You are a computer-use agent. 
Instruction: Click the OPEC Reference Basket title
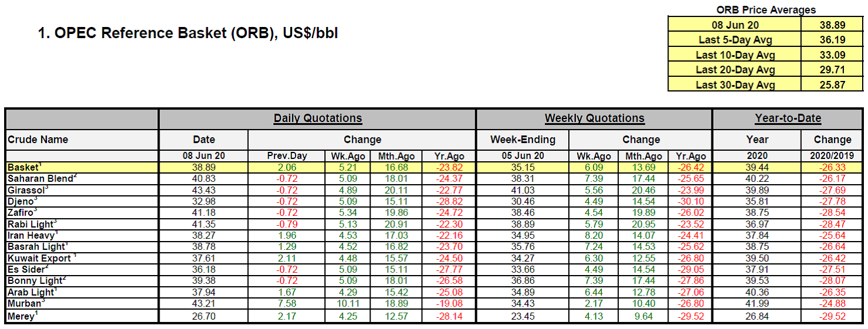coord(188,33)
